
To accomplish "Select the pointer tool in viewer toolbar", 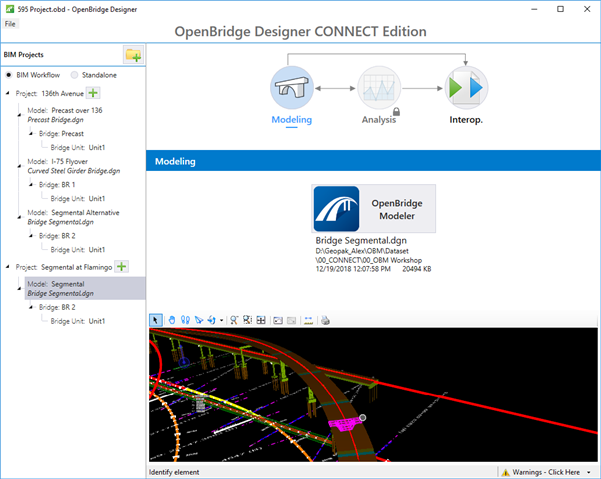I will (x=155, y=320).
